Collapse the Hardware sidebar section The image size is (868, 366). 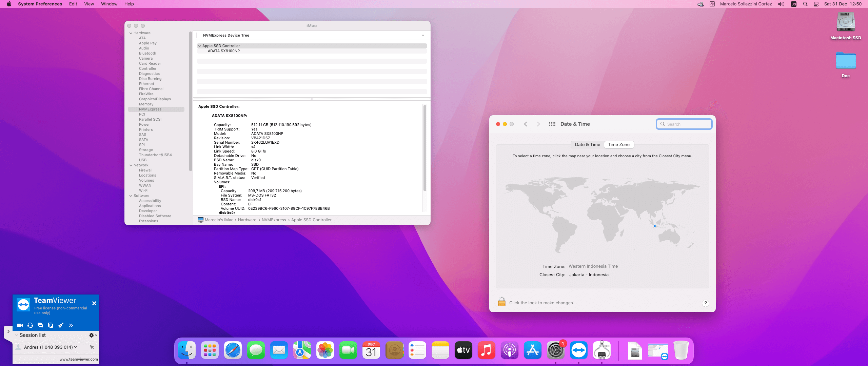[x=131, y=33]
